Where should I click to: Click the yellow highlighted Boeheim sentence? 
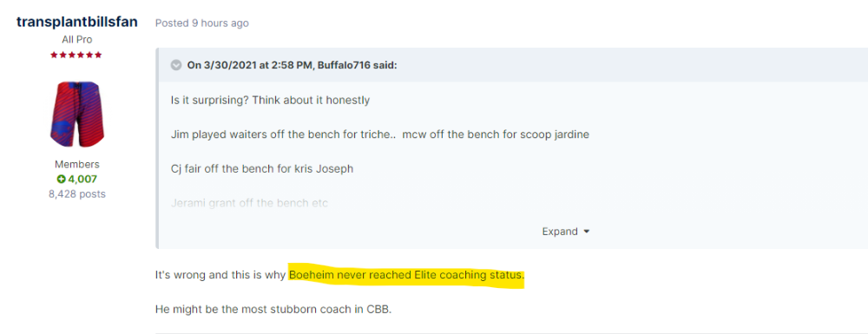click(x=405, y=275)
